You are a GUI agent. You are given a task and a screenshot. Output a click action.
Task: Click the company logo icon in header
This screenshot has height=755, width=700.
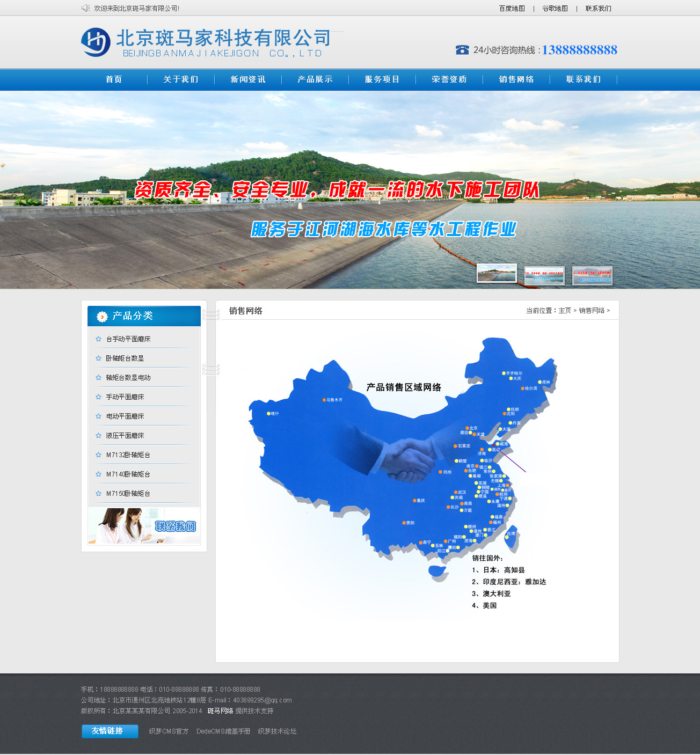click(96, 42)
